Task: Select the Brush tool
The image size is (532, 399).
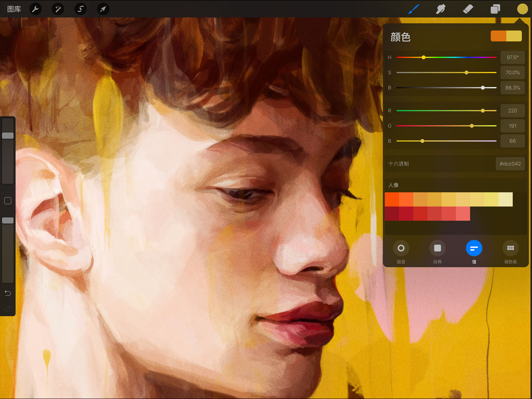Action: [x=414, y=9]
